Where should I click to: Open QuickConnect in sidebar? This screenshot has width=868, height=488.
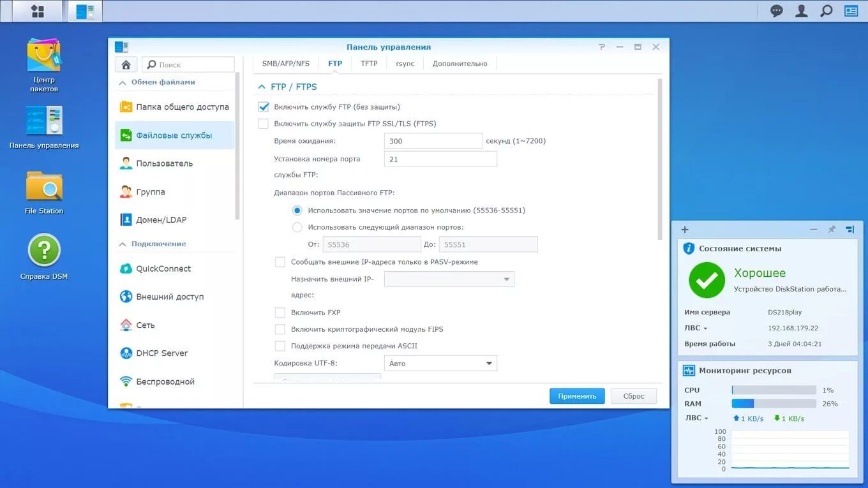point(174,269)
